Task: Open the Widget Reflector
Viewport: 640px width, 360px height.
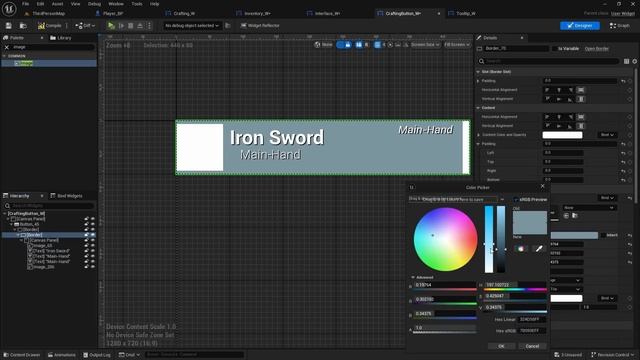Action: point(260,26)
